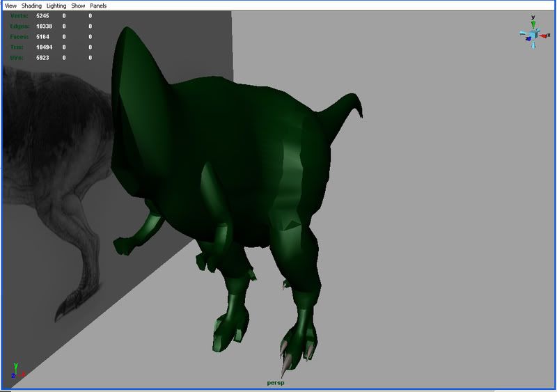Click the Tris value 10494 in HUD
The image size is (557, 392).
click(x=44, y=47)
